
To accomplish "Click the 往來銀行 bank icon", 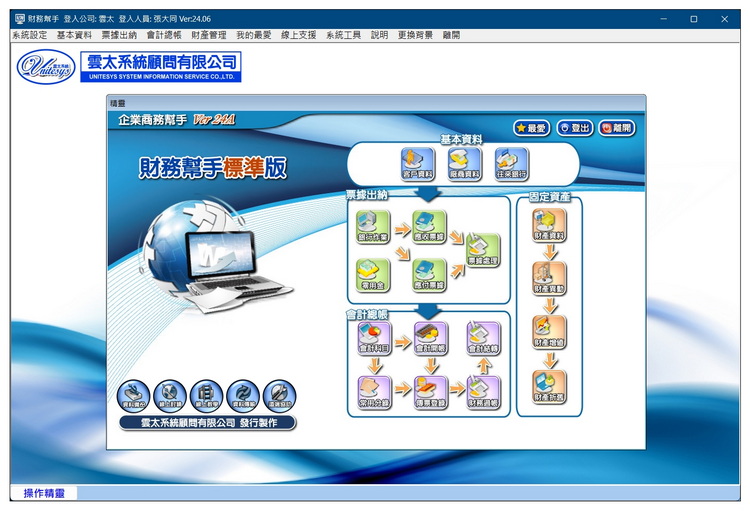I will pyautogui.click(x=511, y=163).
